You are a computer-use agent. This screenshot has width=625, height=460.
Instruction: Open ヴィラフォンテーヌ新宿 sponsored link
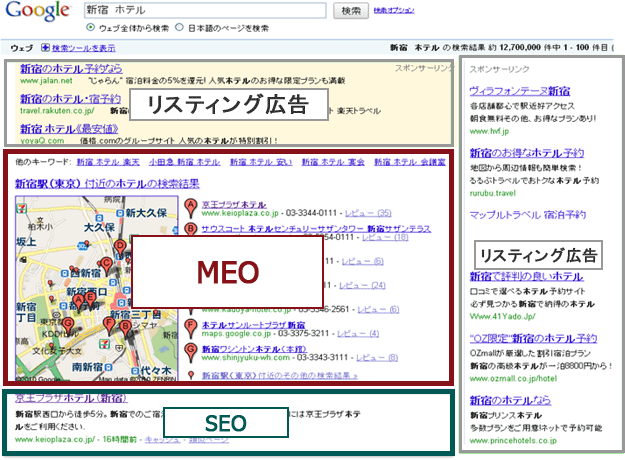click(520, 91)
